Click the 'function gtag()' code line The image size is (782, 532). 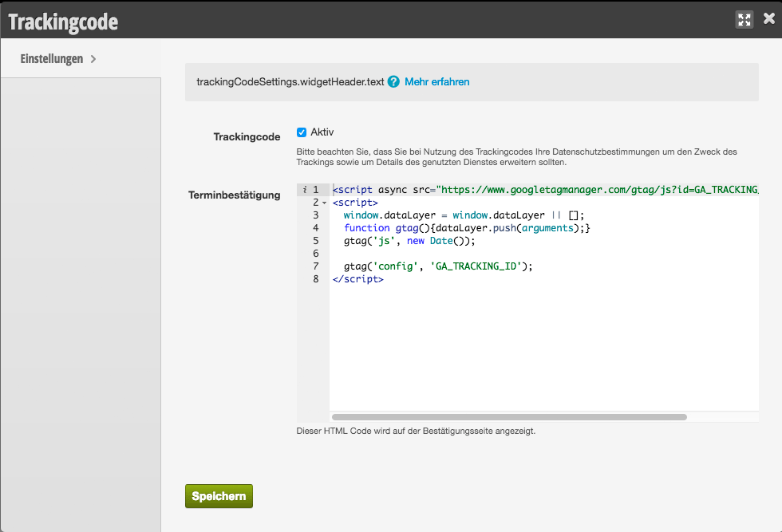[x=466, y=228]
